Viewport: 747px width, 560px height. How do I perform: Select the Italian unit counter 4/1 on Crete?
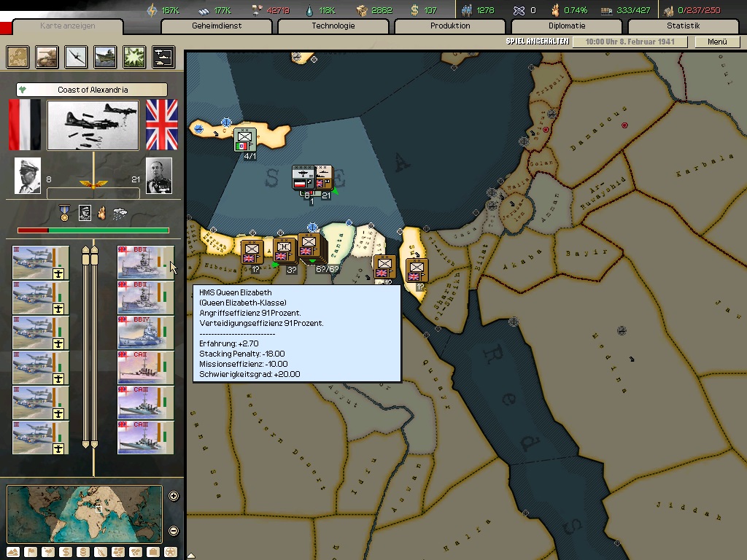(x=245, y=141)
